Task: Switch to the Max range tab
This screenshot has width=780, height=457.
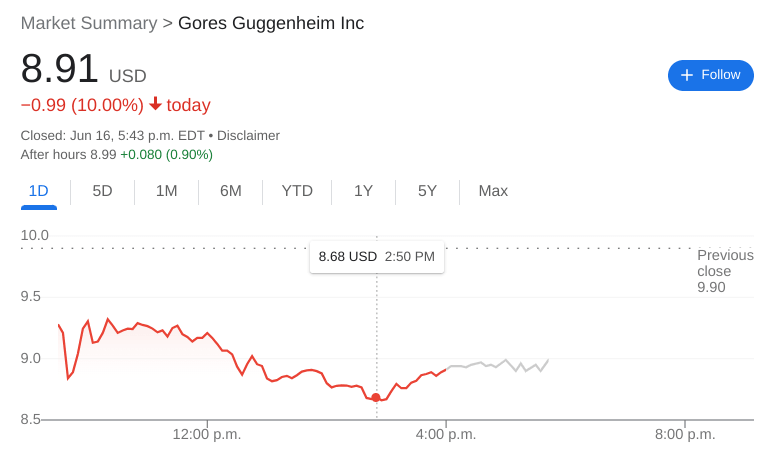Action: pos(493,191)
